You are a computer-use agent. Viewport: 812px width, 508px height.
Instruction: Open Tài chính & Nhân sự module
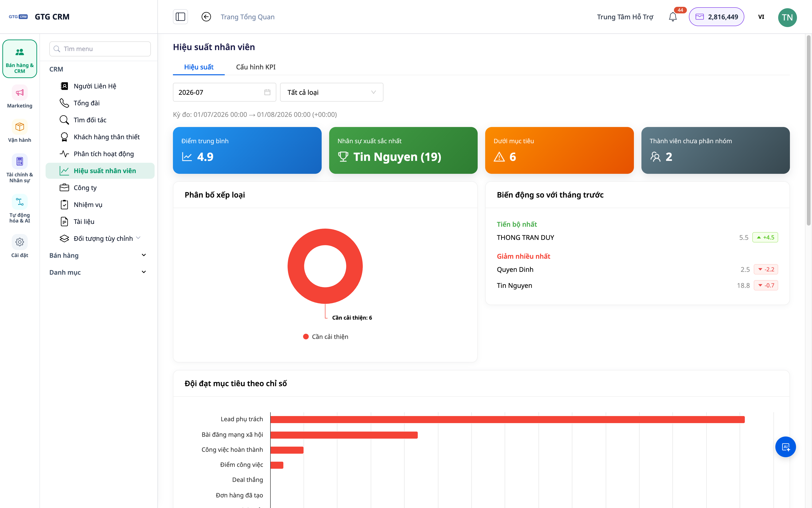click(20, 168)
